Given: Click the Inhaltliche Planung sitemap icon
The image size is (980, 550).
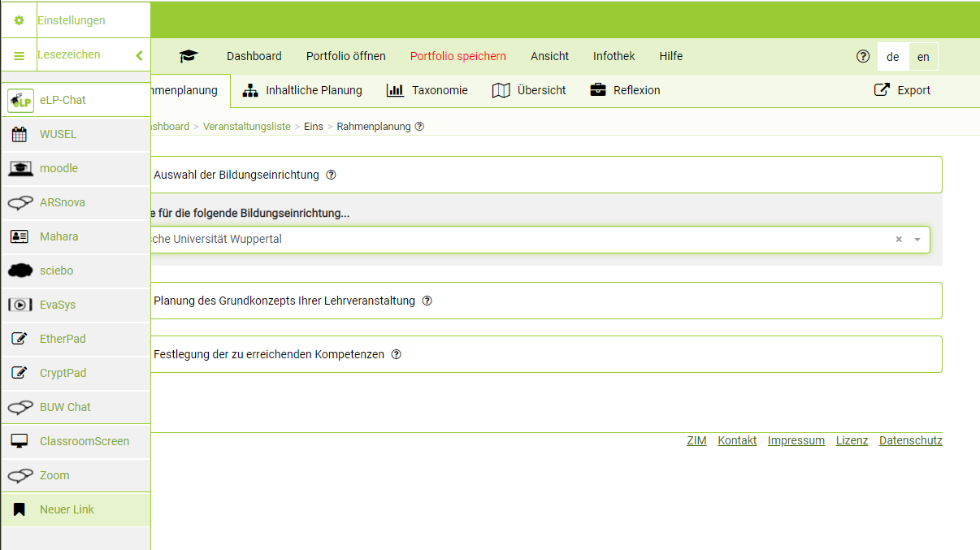Looking at the screenshot, I should coord(250,90).
